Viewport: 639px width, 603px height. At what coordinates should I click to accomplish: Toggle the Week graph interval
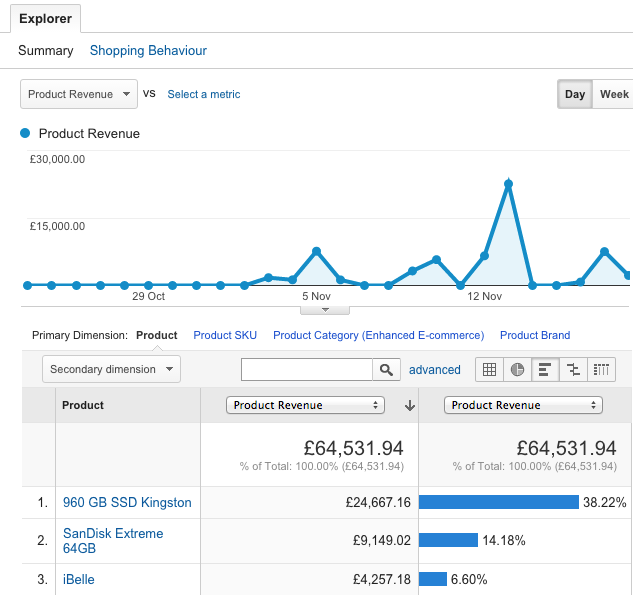pyautogui.click(x=613, y=95)
